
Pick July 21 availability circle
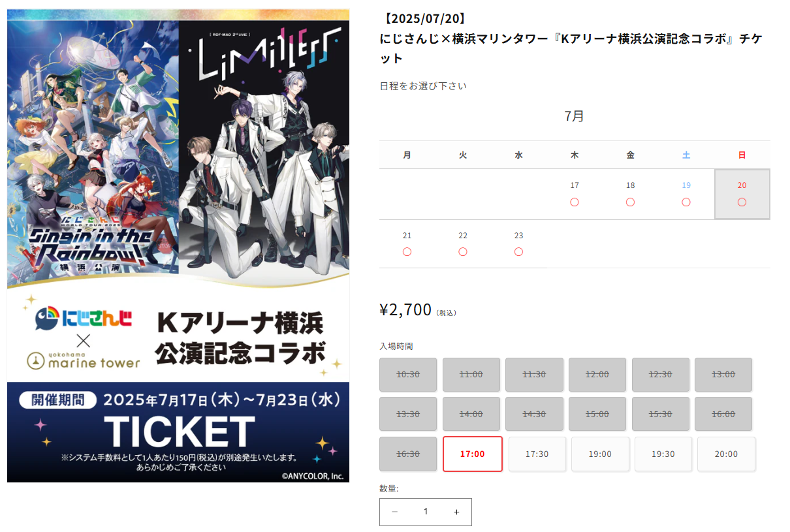407,252
